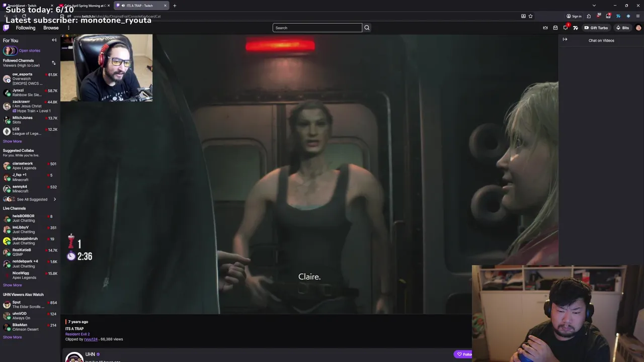Click the Bits button
The width and height of the screenshot is (644, 362).
(x=623, y=28)
